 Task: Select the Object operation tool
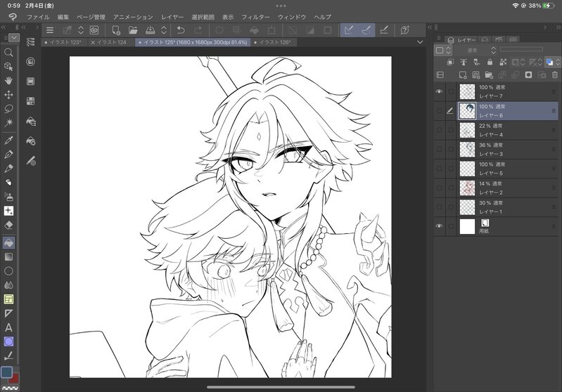point(8,67)
